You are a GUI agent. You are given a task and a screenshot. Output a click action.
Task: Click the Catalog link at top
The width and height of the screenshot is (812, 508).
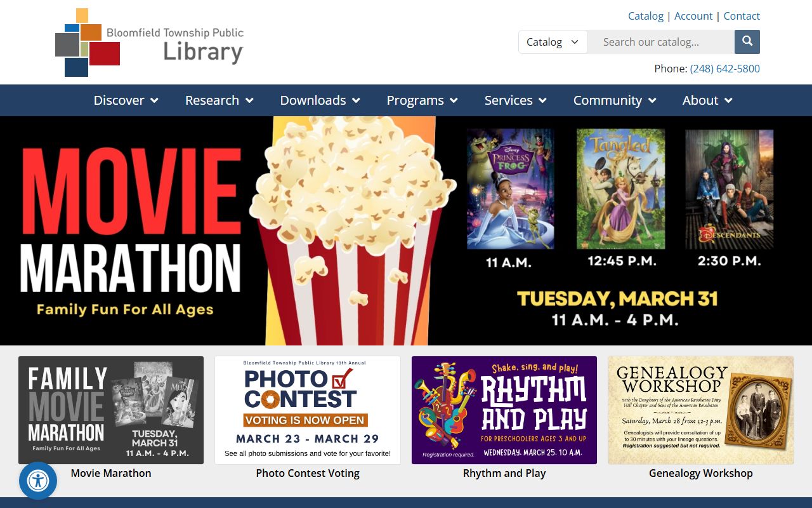[x=645, y=16]
